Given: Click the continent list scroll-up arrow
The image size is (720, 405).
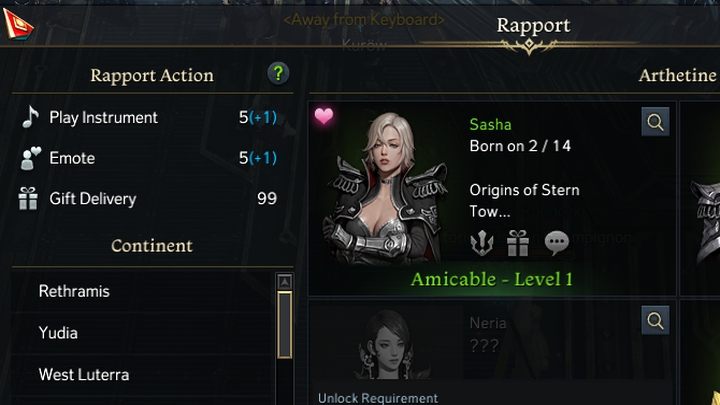Looking at the screenshot, I should (284, 281).
